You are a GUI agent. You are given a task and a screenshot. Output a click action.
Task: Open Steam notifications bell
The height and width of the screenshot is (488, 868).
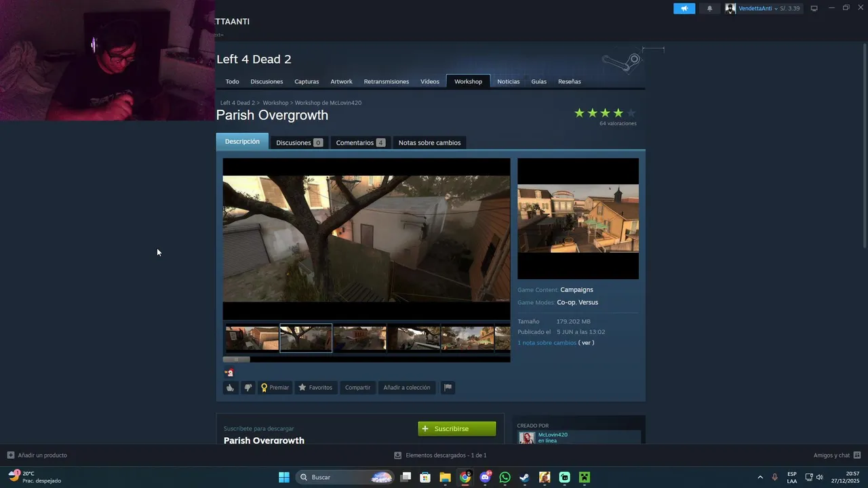click(x=710, y=8)
